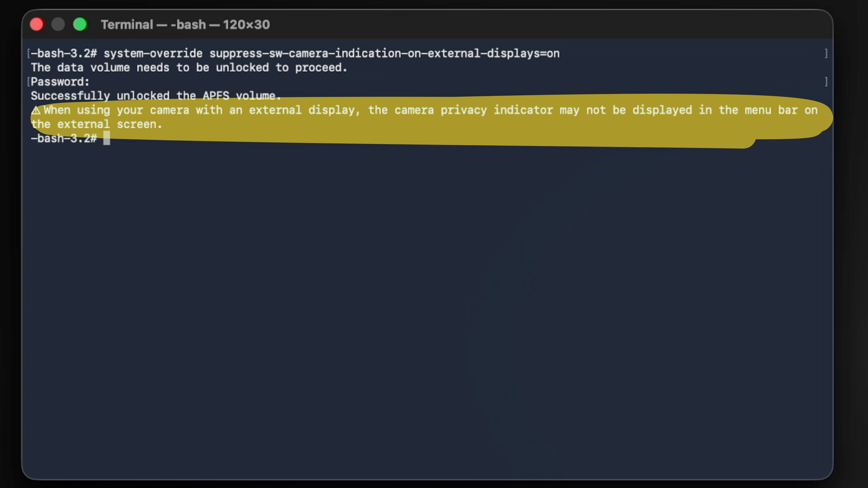Click the gray minimize button
This screenshot has width=868, height=488.
[58, 24]
